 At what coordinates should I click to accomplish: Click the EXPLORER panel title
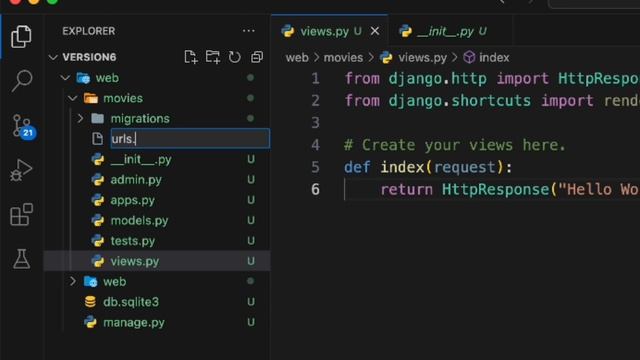[x=89, y=31]
